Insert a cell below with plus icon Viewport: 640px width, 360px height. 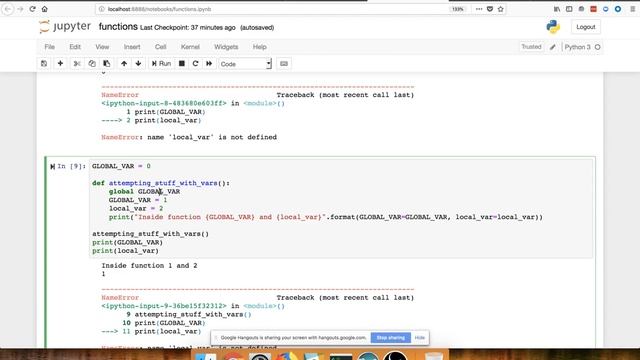(60, 64)
